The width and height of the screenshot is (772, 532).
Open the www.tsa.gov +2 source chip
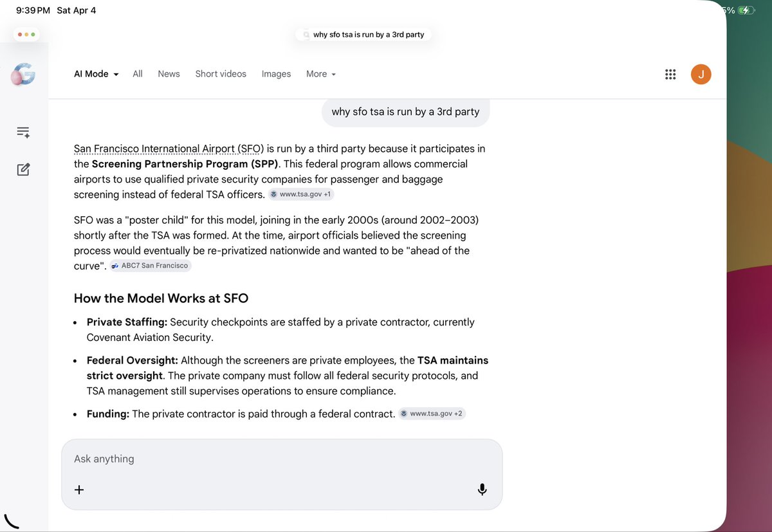432,414
